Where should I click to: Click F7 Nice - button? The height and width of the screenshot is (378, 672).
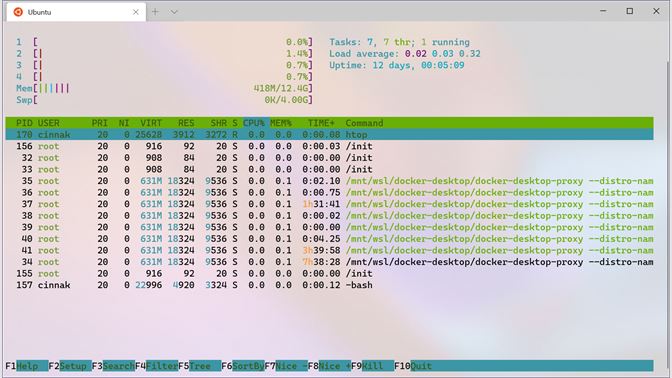pyautogui.click(x=286, y=366)
